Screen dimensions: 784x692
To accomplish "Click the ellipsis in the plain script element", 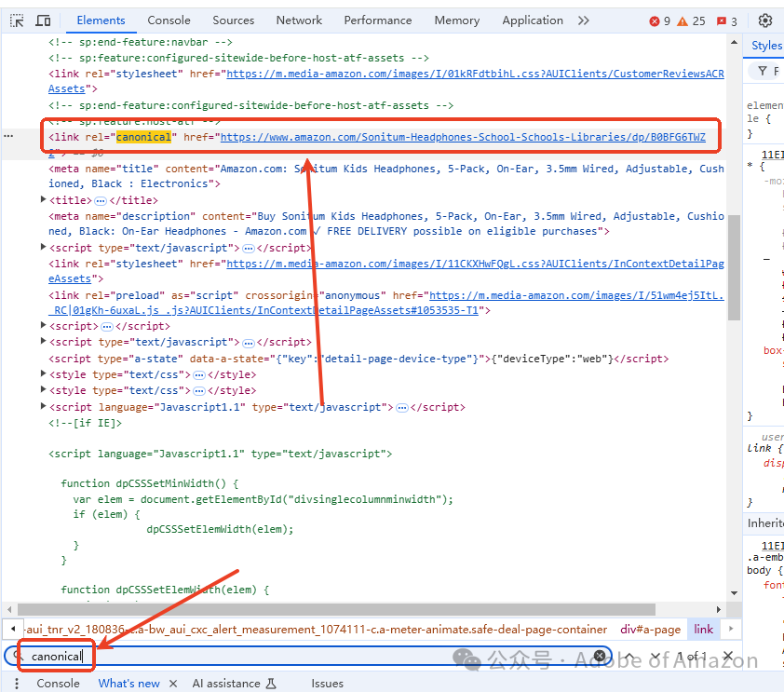I will 107,327.
